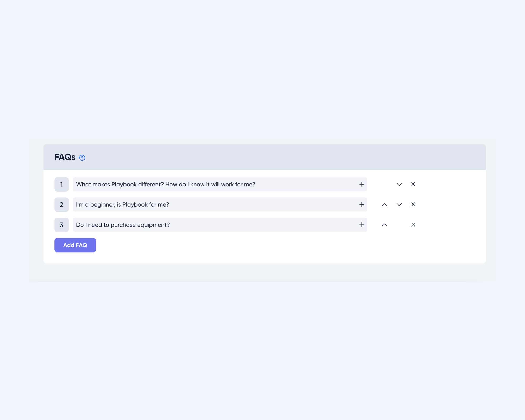Select the number 2 badge
Screen dimensions: 525x420
61,204
